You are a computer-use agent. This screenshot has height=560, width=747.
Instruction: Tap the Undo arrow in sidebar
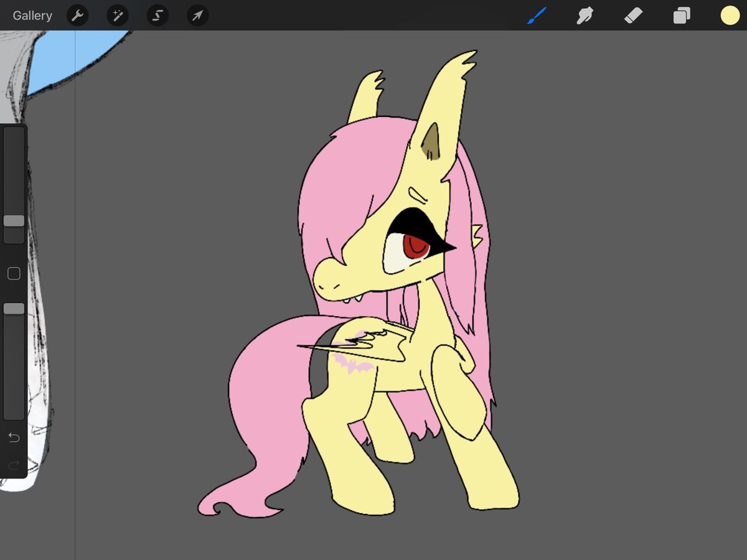coord(14,438)
